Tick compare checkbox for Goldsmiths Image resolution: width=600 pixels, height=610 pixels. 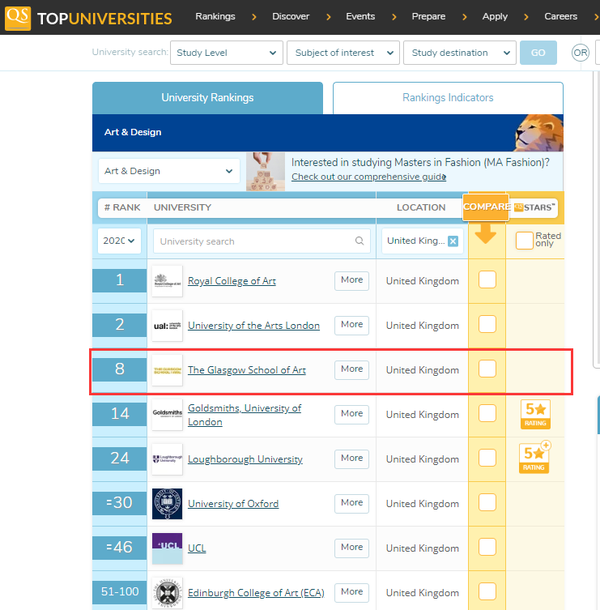tap(487, 413)
